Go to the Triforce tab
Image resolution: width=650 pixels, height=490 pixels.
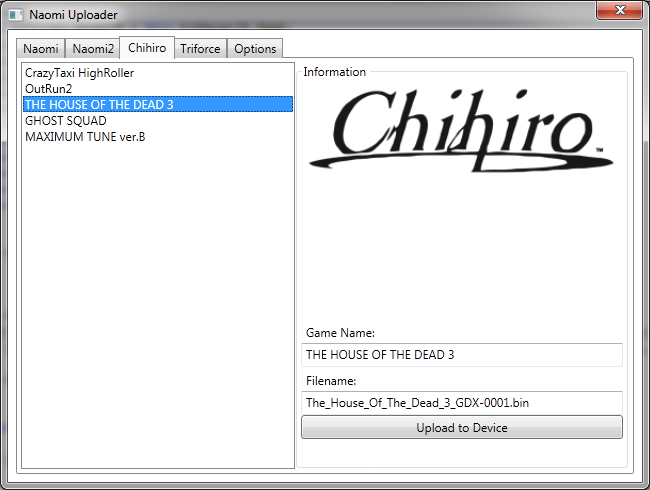(x=200, y=49)
